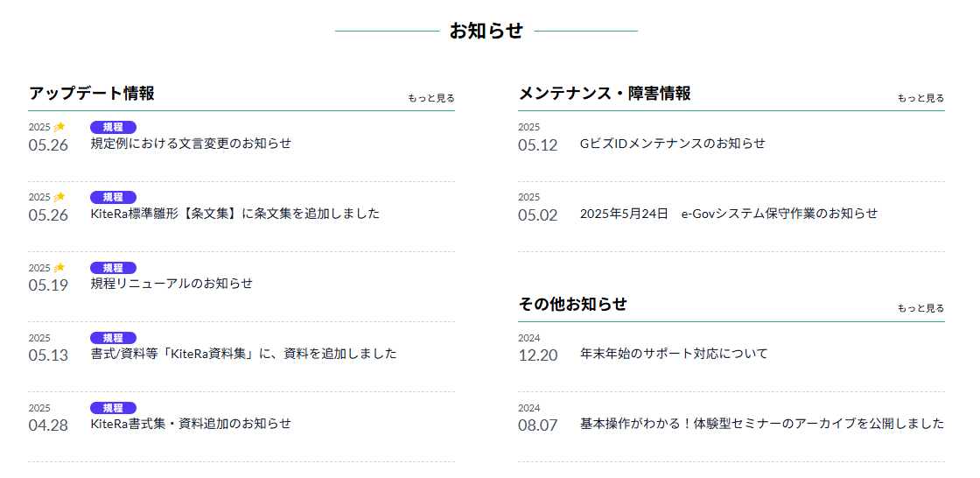This screenshot has height=478, width=980.
Task: Click the 規程 tag above KiteRa標準雛形 entry
Action: pos(113,197)
